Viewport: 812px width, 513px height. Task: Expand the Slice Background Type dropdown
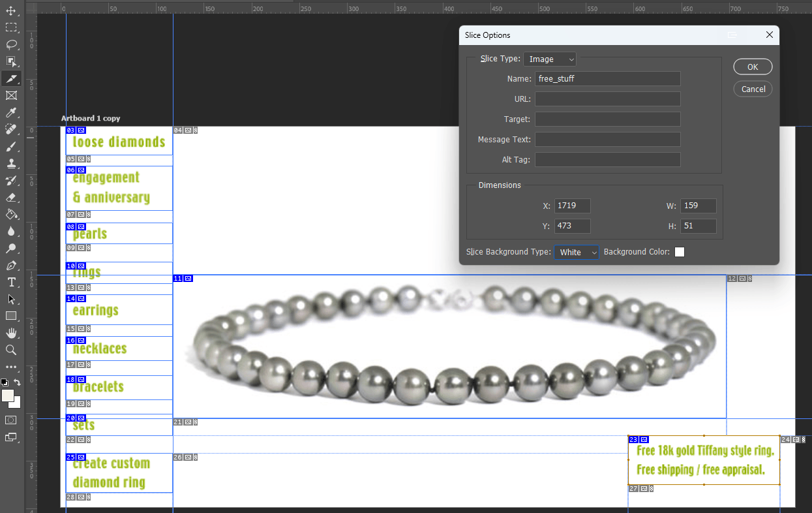point(577,253)
